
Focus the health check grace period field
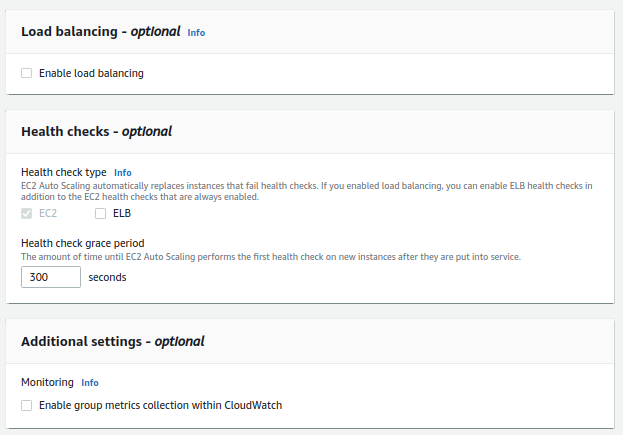coord(51,277)
